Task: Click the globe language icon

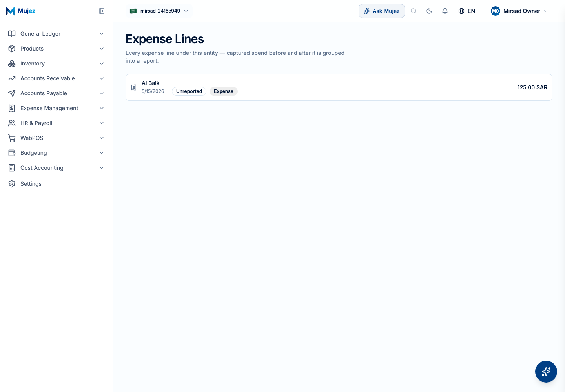Action: click(x=461, y=11)
